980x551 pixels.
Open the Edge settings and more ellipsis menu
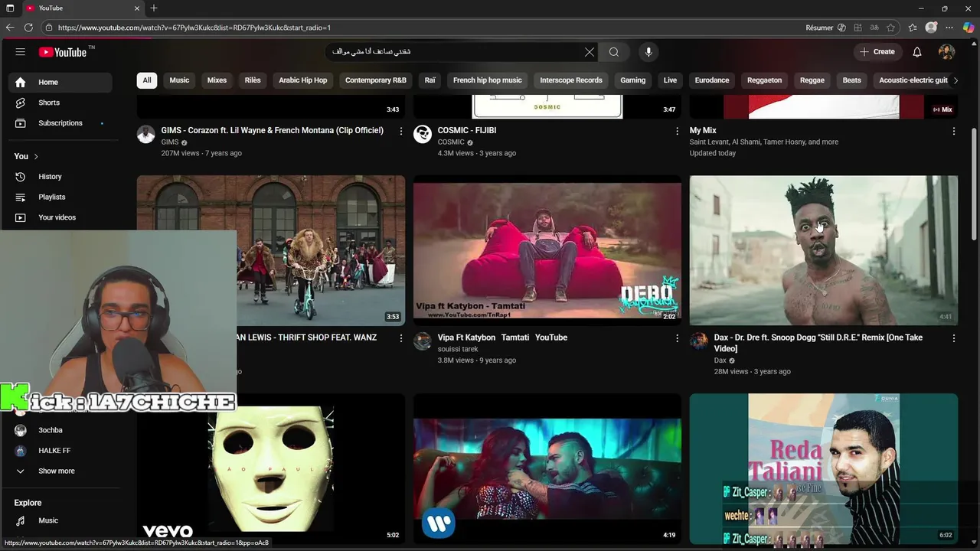[950, 28]
